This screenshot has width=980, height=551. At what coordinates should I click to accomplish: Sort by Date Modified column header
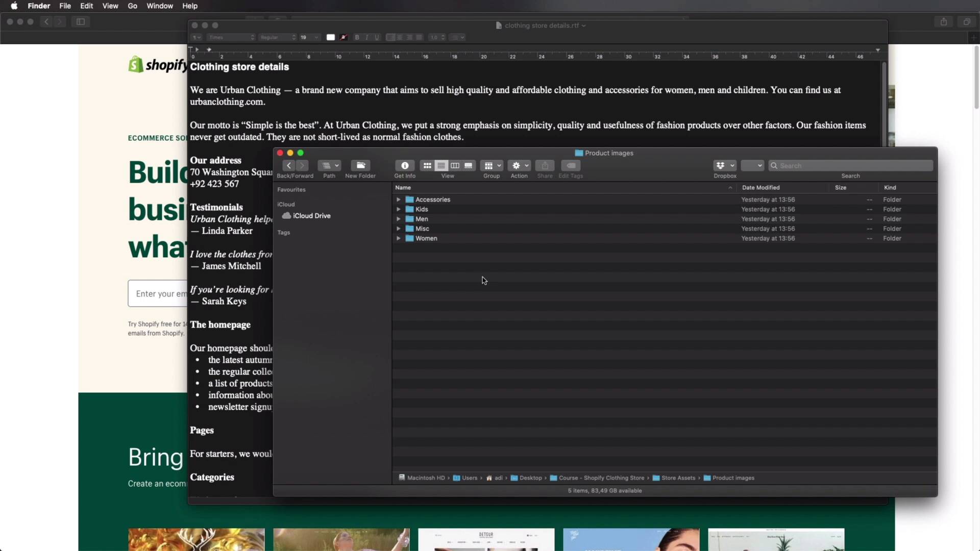[761, 188]
